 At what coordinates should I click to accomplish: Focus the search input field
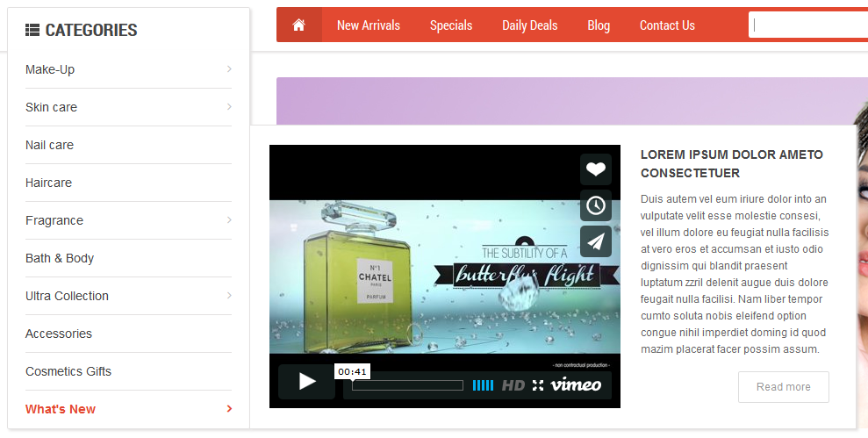tap(808, 25)
